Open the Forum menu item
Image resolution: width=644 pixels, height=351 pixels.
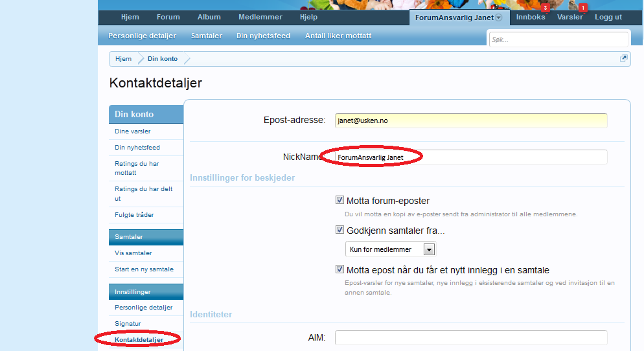pos(168,17)
